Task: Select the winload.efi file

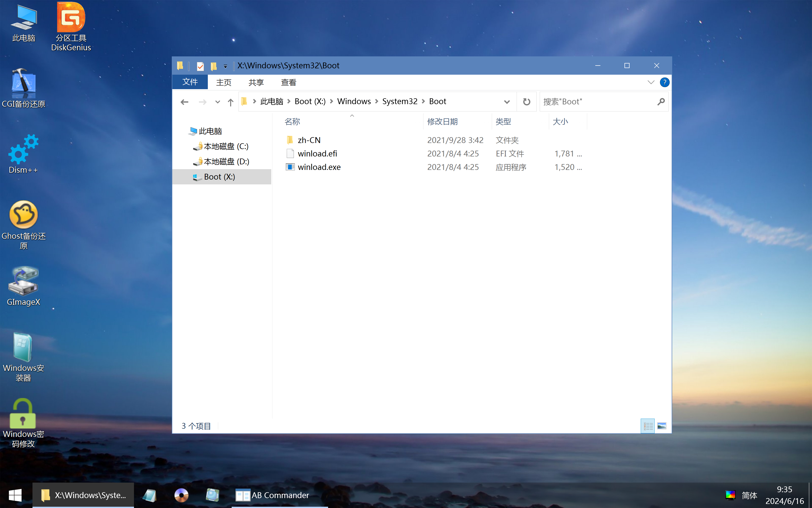Action: click(317, 153)
